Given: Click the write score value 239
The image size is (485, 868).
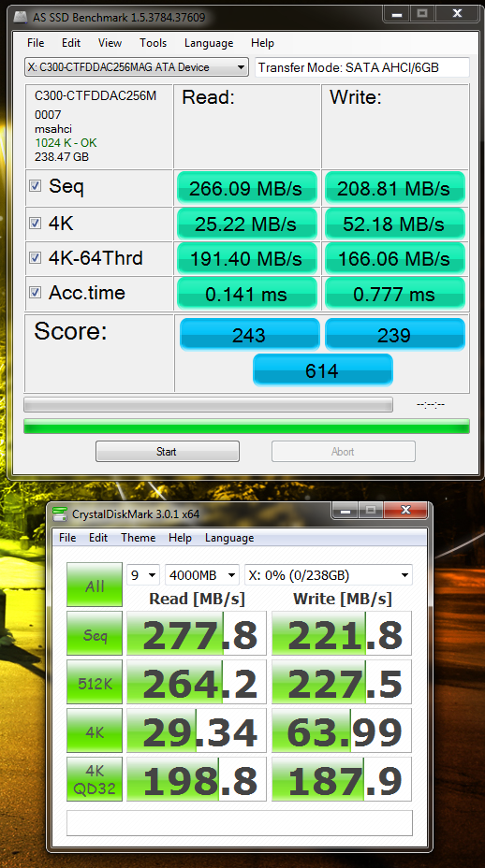Looking at the screenshot, I should pyautogui.click(x=394, y=334).
